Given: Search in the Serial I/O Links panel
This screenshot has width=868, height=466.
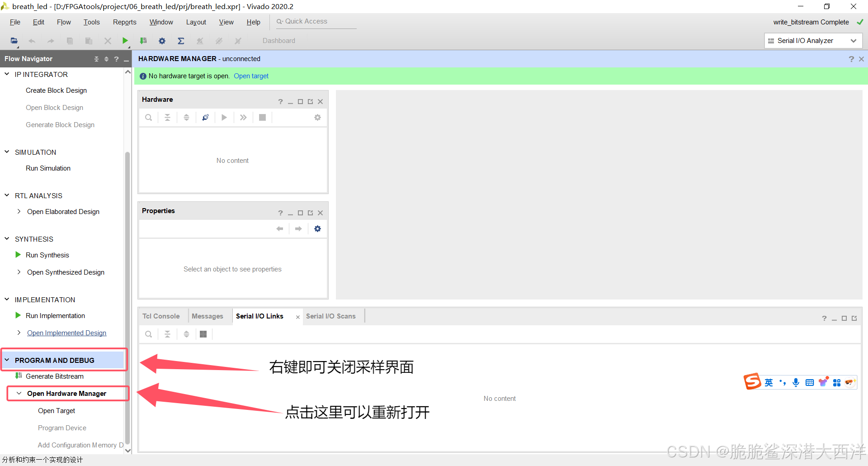Looking at the screenshot, I should point(148,334).
